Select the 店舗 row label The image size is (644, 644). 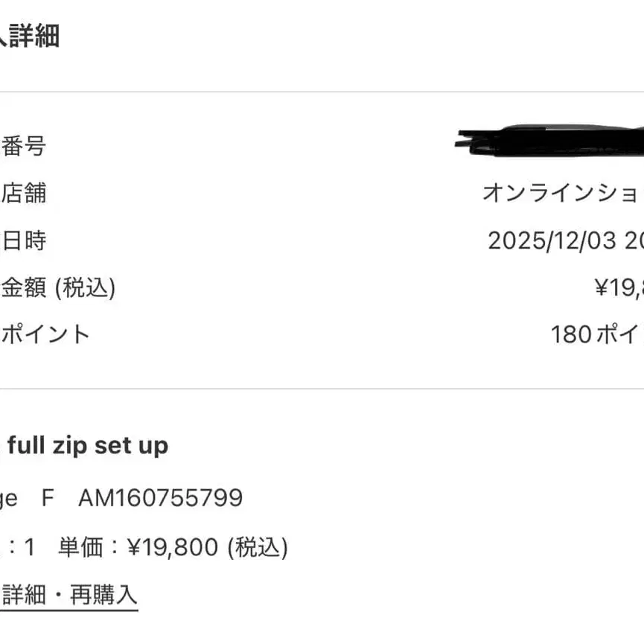tap(24, 194)
